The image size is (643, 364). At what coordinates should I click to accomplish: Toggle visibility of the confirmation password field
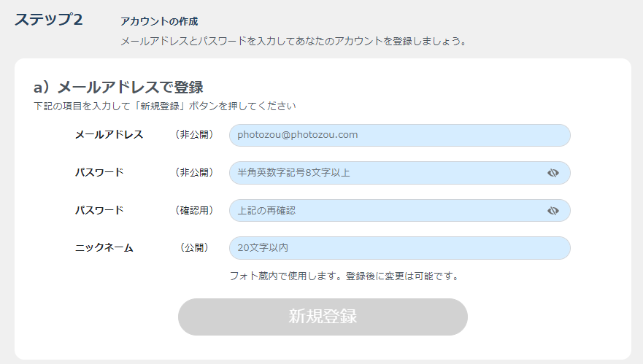coord(552,211)
